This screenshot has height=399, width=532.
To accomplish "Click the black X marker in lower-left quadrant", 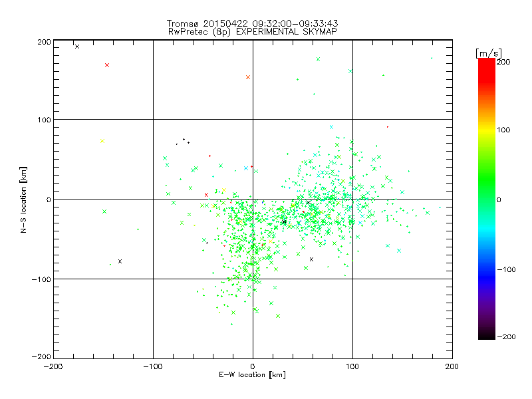I will (120, 261).
